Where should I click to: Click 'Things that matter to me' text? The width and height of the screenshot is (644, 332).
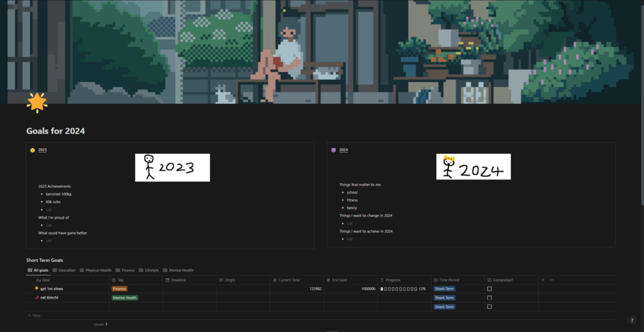359,185
